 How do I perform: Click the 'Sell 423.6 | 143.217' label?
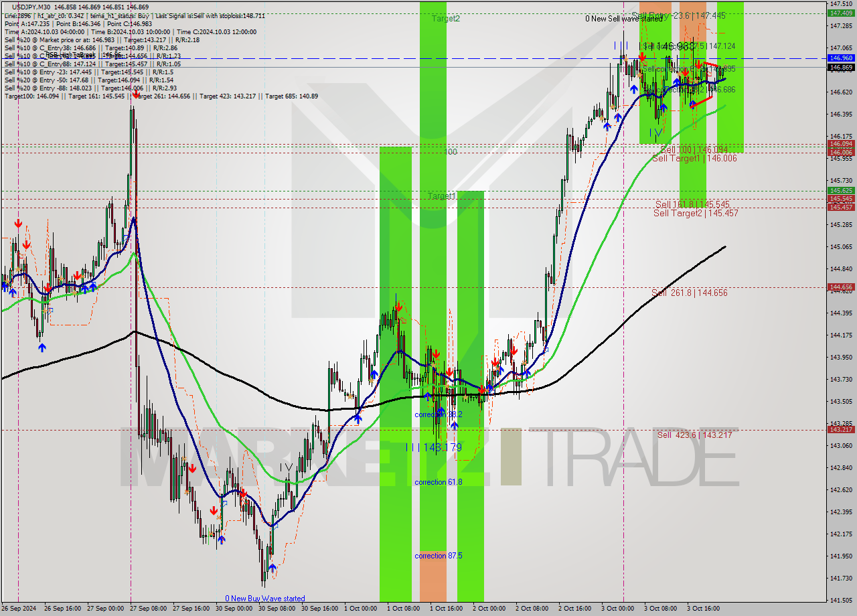coord(694,435)
